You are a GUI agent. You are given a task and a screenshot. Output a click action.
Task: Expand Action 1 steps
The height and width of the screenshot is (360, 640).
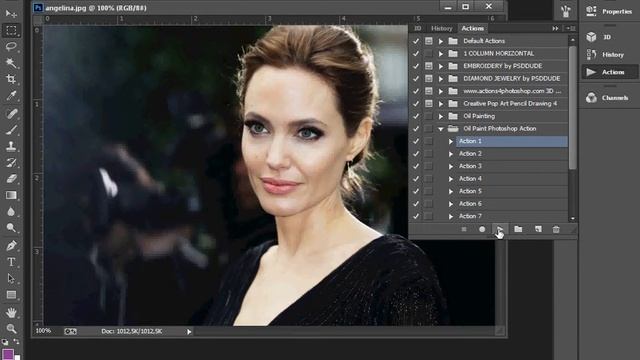pos(451,141)
